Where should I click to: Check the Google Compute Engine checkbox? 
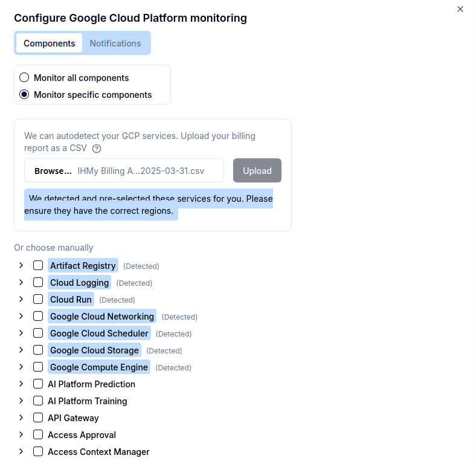point(38,367)
